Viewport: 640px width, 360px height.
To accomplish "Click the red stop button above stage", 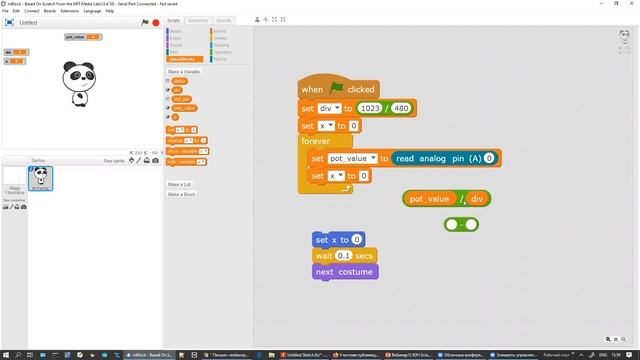I will 156,22.
